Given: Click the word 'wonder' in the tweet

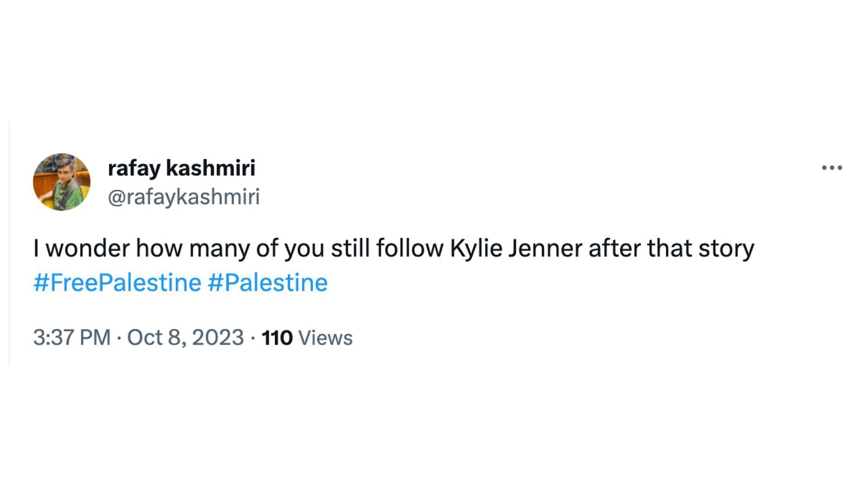Looking at the screenshot, I should (x=88, y=249).
